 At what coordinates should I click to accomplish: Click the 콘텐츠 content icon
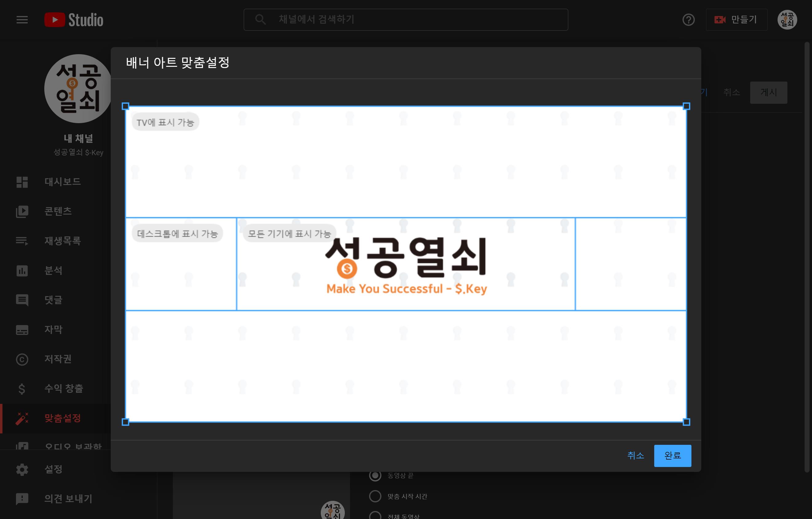tap(22, 211)
